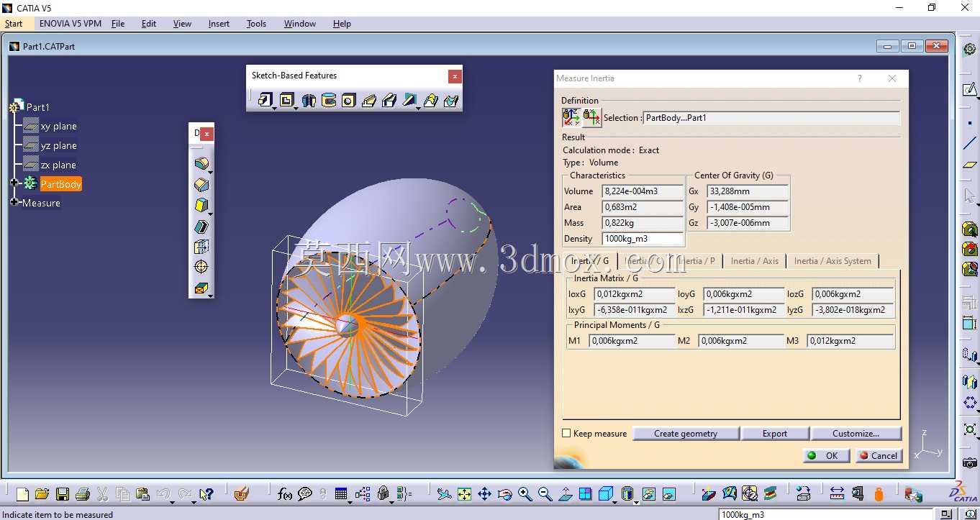Click the Print icon
Image resolution: width=980 pixels, height=520 pixels.
pyautogui.click(x=82, y=494)
